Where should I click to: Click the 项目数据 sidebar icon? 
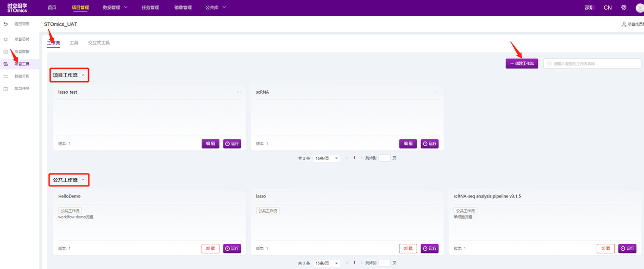(6, 52)
